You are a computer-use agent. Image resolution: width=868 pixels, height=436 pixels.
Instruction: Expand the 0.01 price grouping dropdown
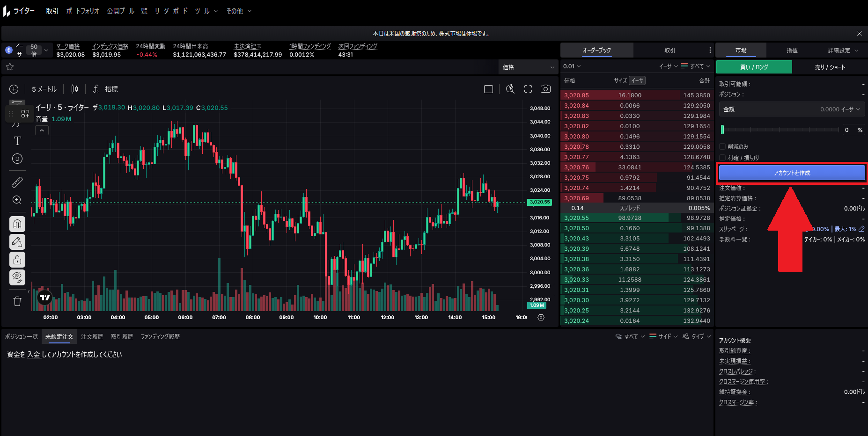(x=572, y=66)
